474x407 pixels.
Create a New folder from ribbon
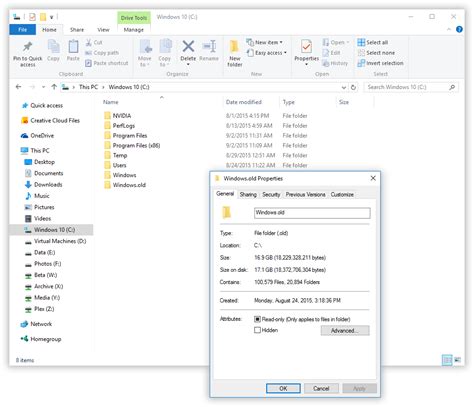[235, 53]
